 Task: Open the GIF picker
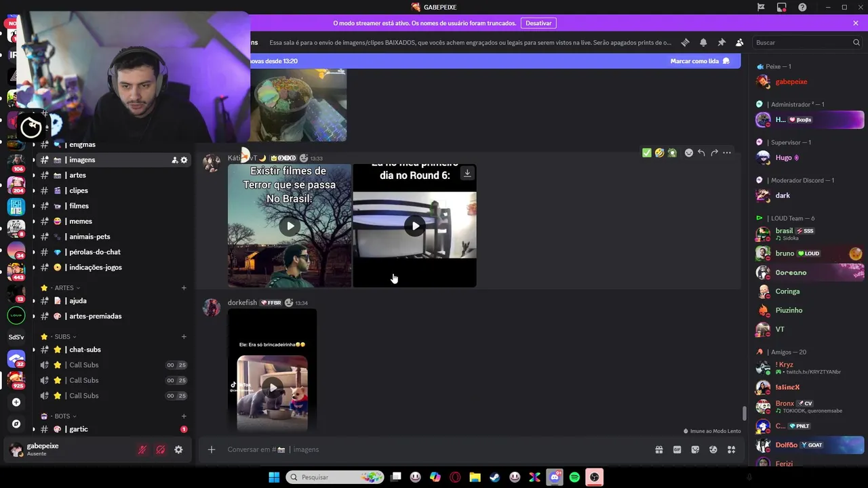(677, 449)
